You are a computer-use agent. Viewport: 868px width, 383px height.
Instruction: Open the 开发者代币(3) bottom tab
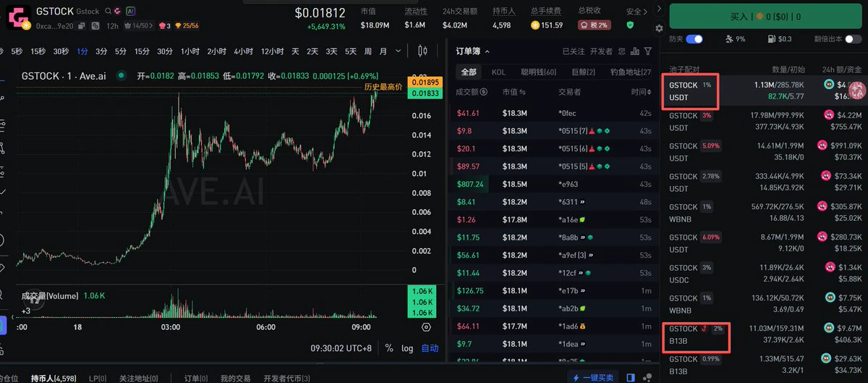click(287, 378)
